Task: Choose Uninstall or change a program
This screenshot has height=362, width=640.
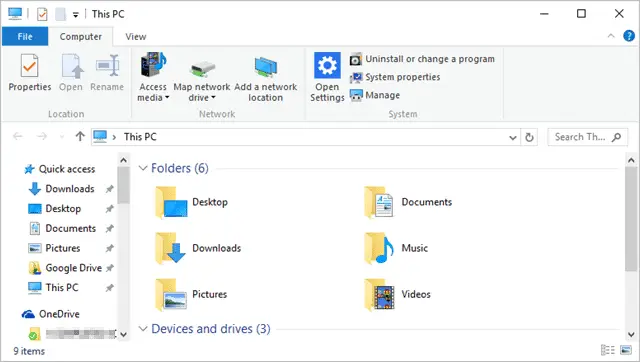Action: (422, 59)
